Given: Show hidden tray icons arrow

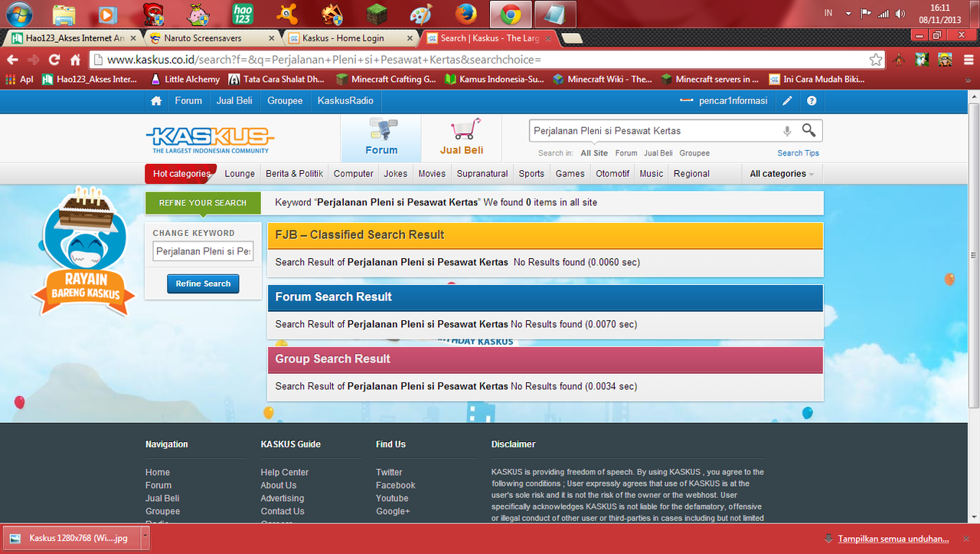Looking at the screenshot, I should click(x=848, y=14).
